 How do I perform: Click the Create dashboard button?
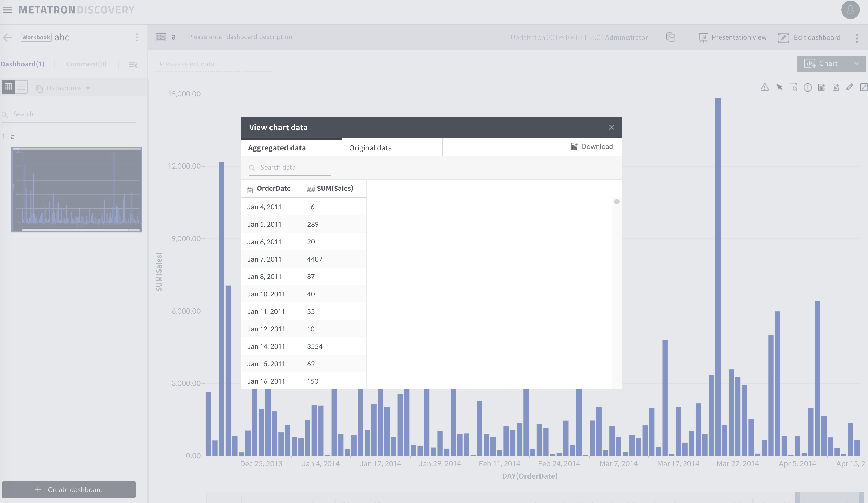click(69, 490)
